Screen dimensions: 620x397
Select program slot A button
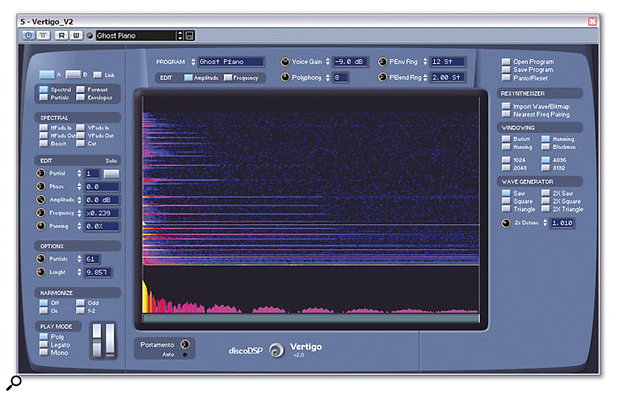click(x=47, y=74)
